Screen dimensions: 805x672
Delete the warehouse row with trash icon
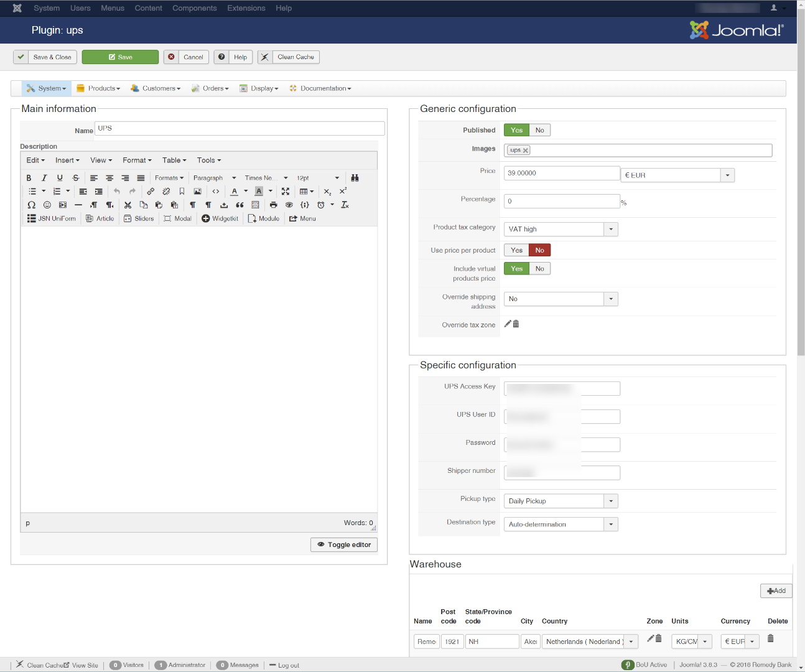tap(770, 638)
